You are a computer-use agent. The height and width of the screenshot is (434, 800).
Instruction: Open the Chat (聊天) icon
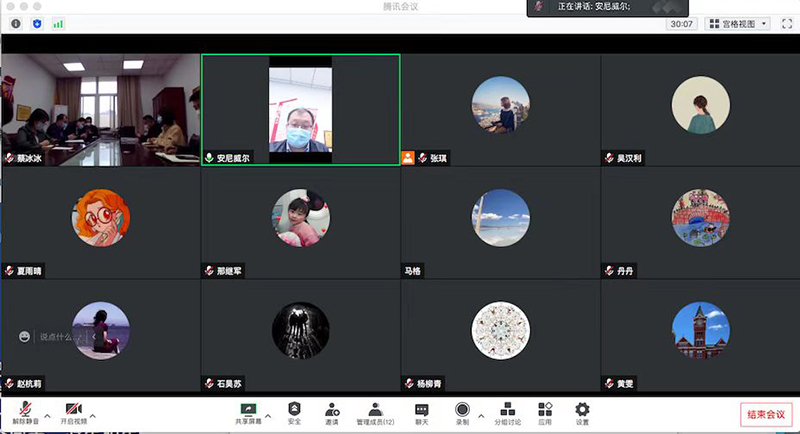(x=422, y=410)
